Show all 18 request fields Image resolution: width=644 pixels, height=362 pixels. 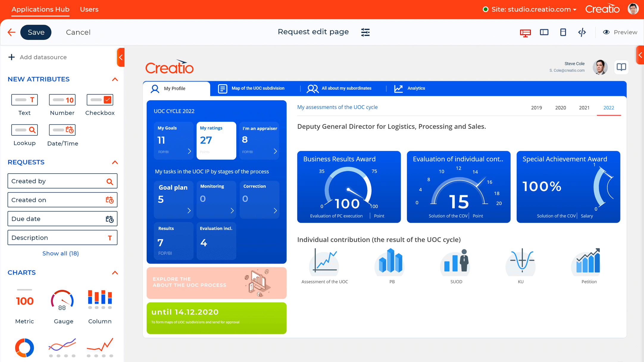tap(61, 253)
